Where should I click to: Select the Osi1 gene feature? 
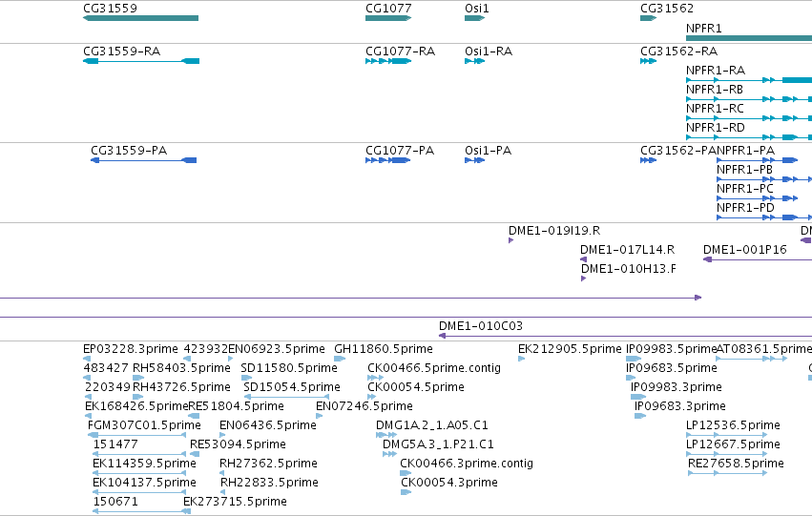click(475, 18)
